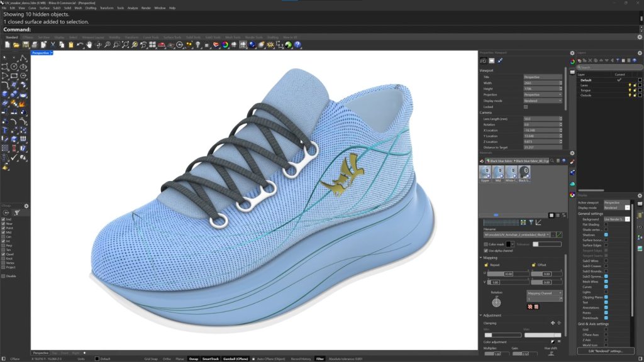Select the Perspective tab below viewport
644x362 pixels.
(40, 353)
